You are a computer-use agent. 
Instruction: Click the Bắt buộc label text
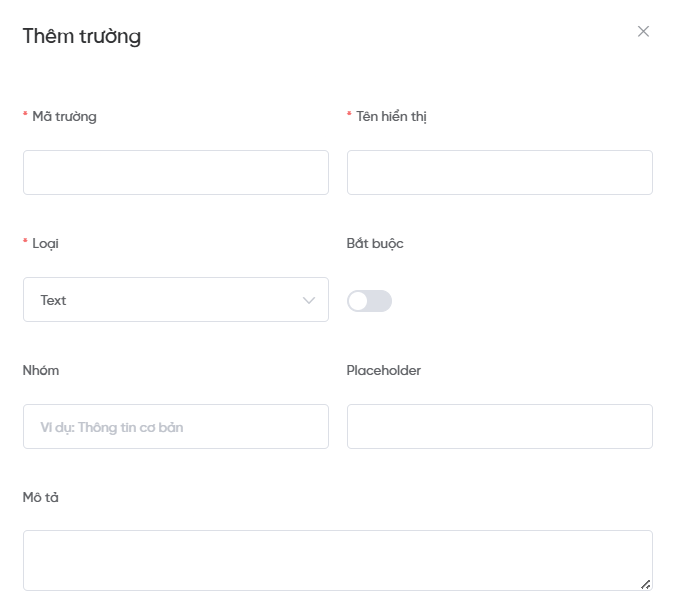tap(375, 243)
